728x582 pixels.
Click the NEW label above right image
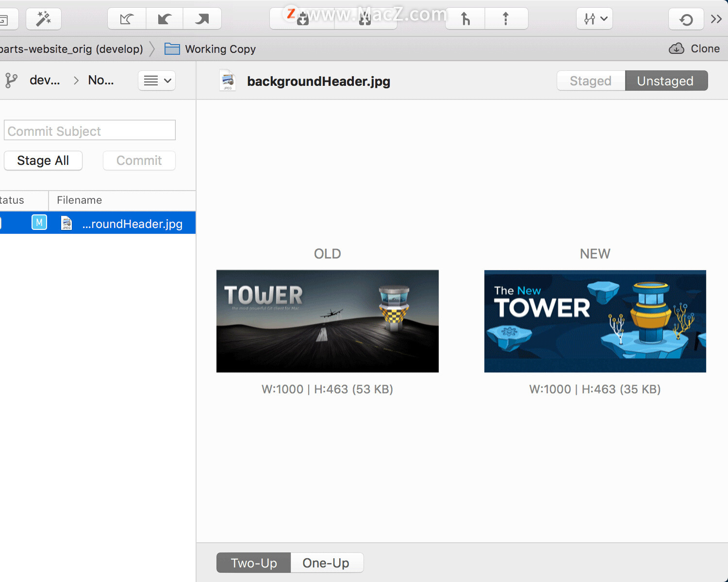(595, 254)
